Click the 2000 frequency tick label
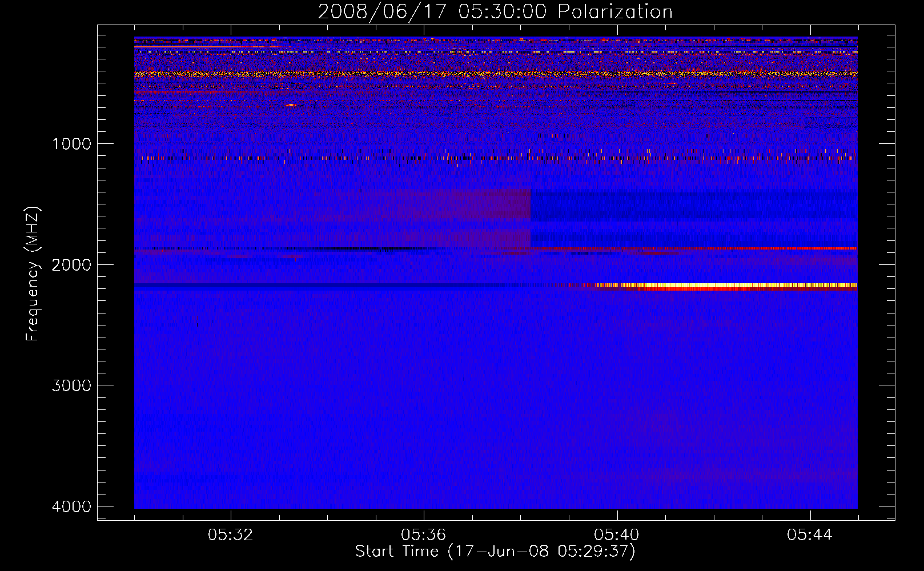The height and width of the screenshot is (571, 924). (x=71, y=264)
